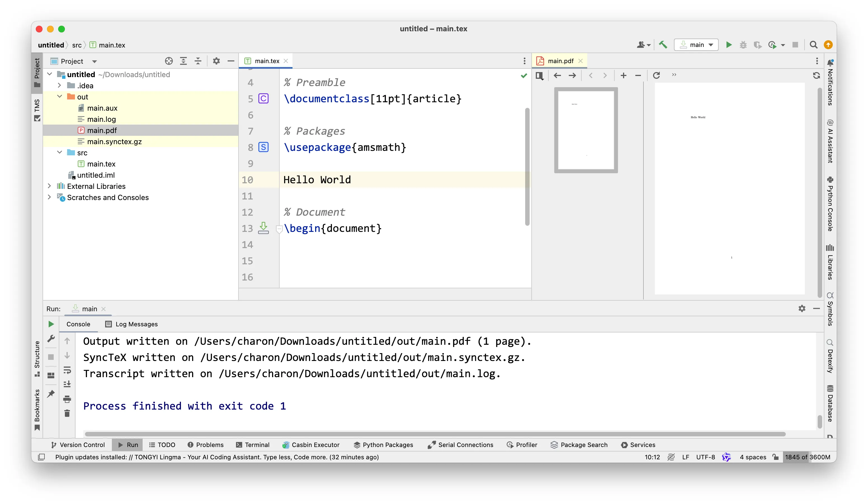Select the PDF page thumbnail
Viewport: 868px width, 504px height.
tap(586, 130)
